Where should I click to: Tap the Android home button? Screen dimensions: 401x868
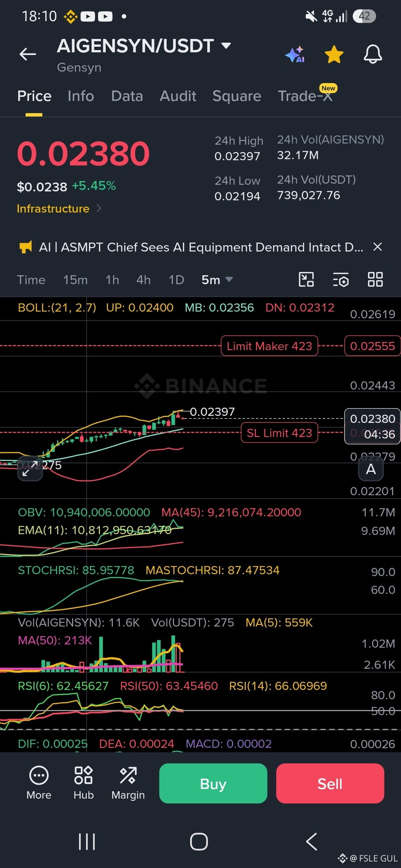tap(199, 842)
